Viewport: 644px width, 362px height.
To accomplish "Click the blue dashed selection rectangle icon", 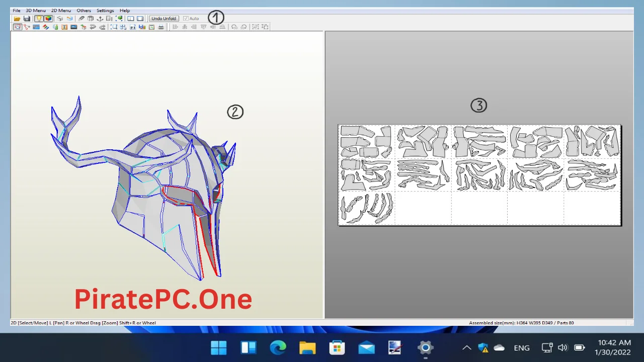I will tap(114, 27).
